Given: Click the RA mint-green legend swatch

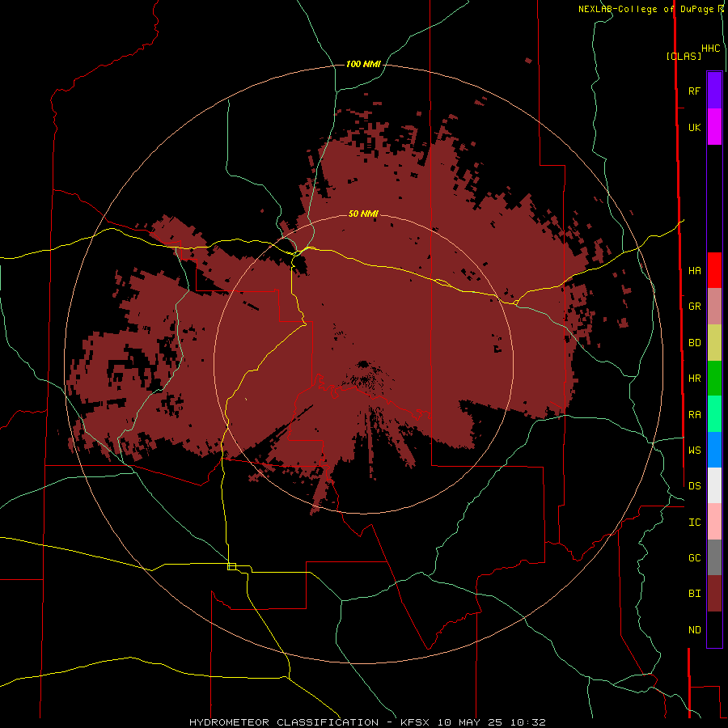Looking at the screenshot, I should [714, 414].
